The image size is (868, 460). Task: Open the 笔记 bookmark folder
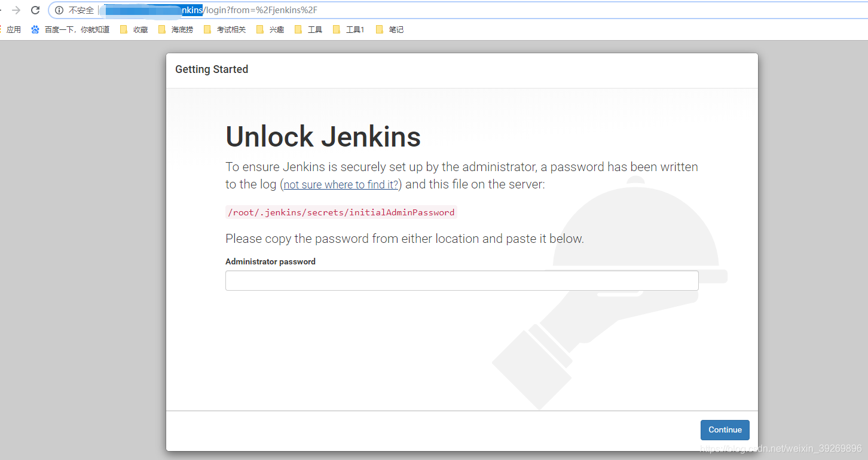pos(390,29)
